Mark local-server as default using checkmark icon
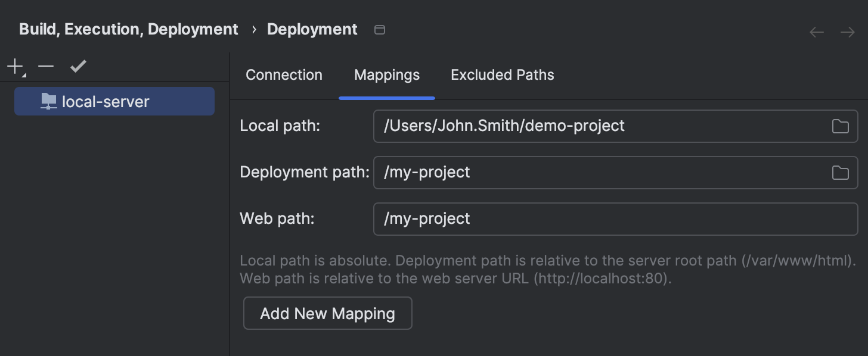 (77, 66)
